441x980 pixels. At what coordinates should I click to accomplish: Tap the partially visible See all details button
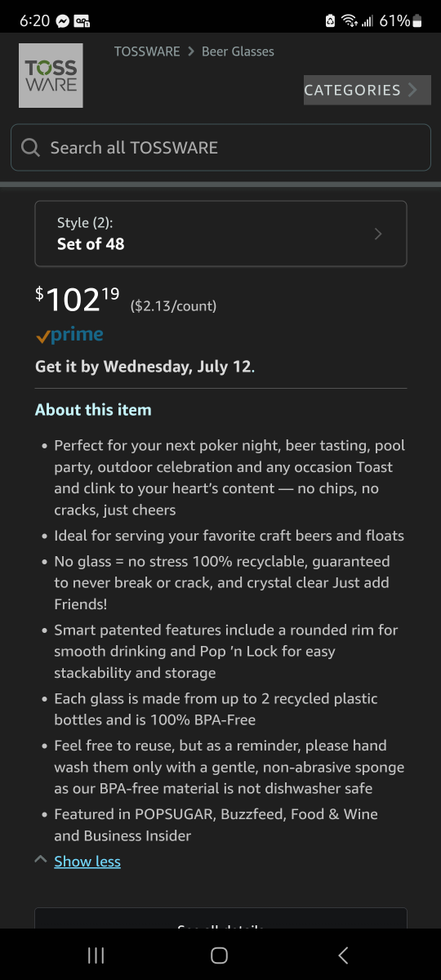[x=220, y=920]
